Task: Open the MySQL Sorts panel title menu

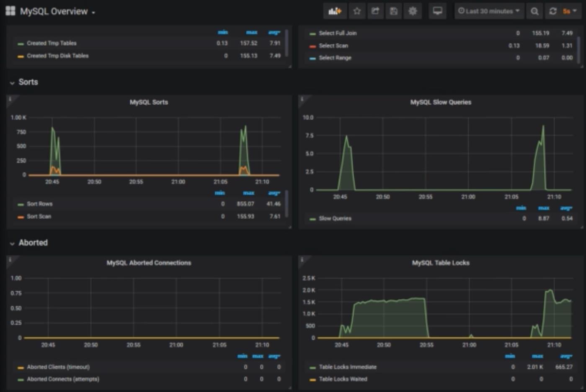Action: click(149, 102)
